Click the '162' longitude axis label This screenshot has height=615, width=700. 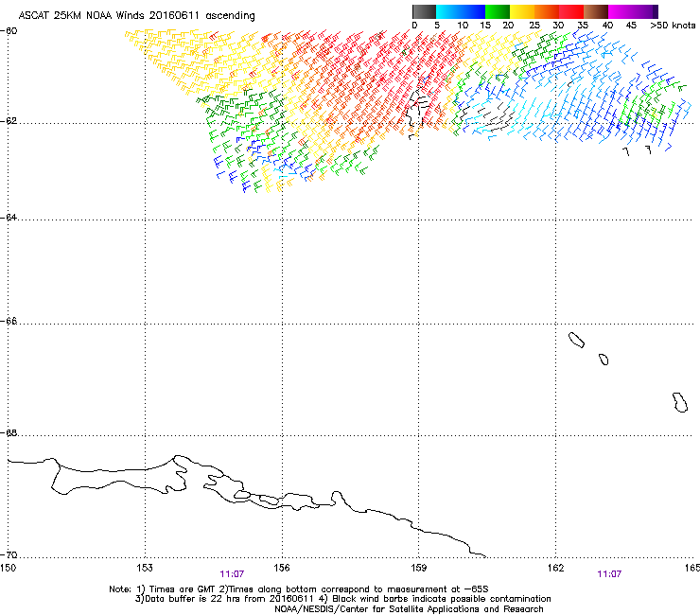pyautogui.click(x=556, y=568)
